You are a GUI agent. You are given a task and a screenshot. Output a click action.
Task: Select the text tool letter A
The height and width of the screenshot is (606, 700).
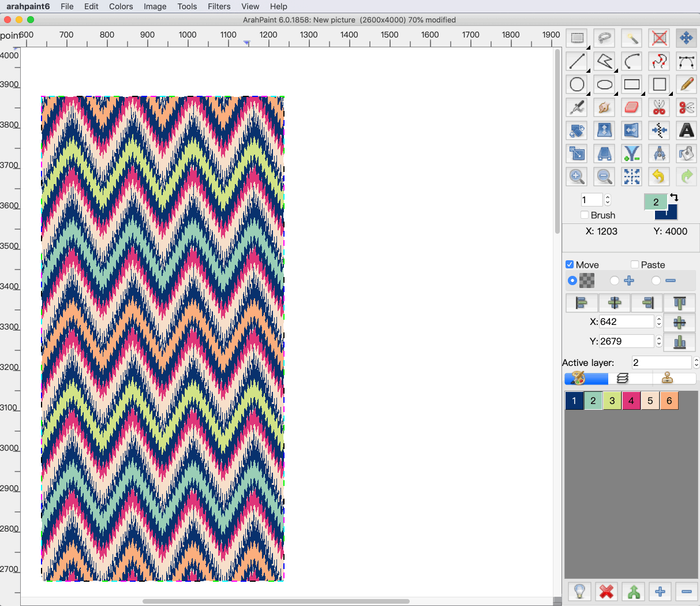coord(686,130)
